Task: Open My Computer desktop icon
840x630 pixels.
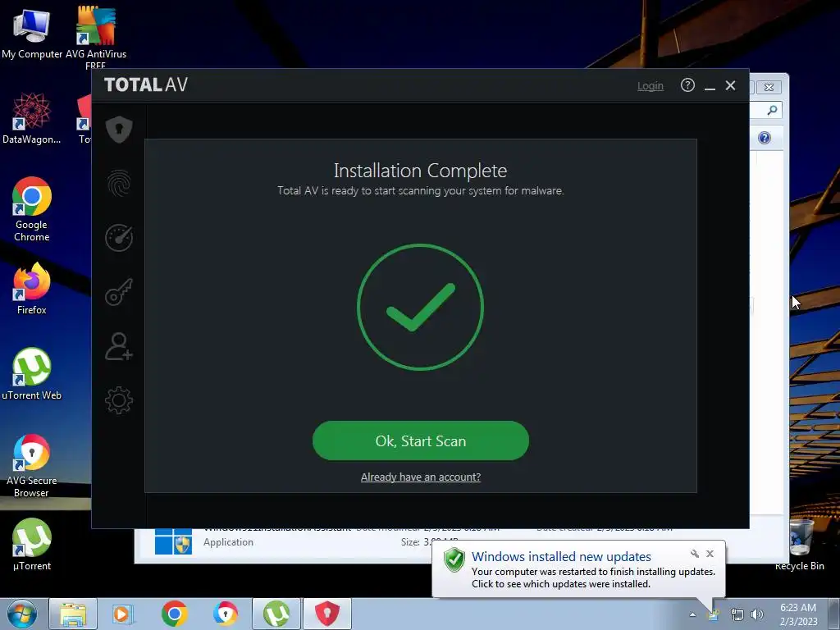Action: click(32, 34)
